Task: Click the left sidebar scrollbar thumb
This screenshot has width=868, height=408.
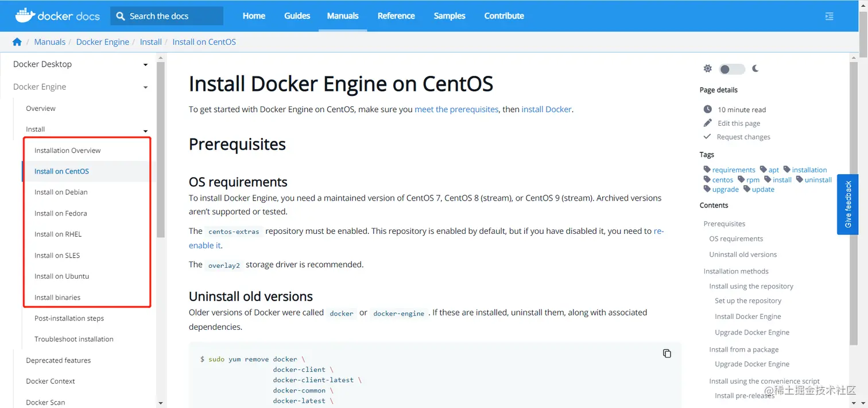Action: [x=161, y=149]
